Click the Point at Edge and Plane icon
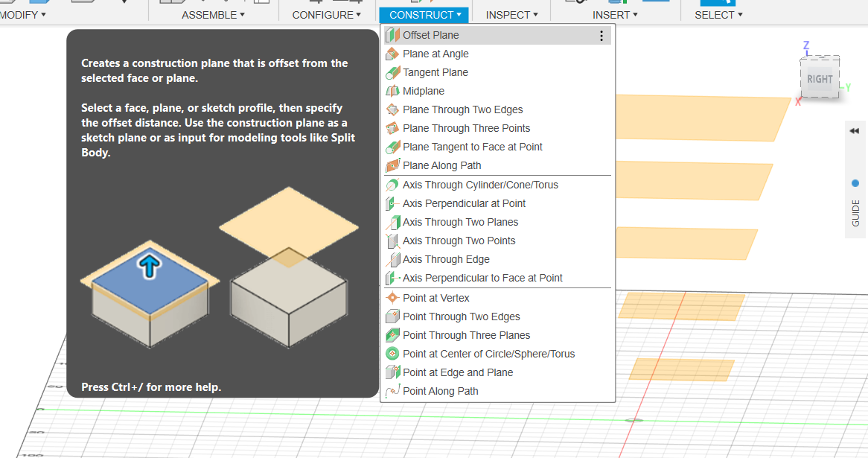 392,372
